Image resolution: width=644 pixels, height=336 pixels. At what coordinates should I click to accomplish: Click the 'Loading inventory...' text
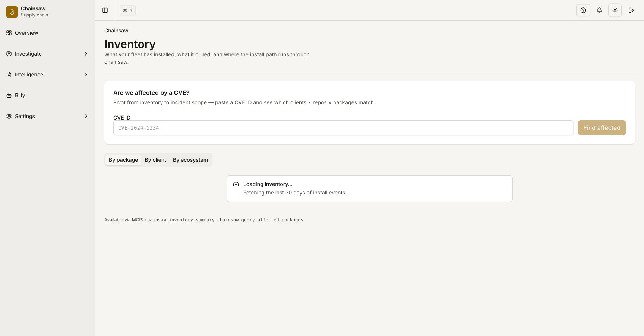point(268,184)
